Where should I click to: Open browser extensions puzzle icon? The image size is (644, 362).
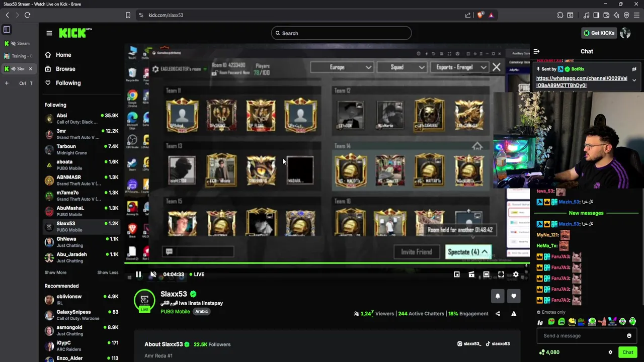[560, 15]
